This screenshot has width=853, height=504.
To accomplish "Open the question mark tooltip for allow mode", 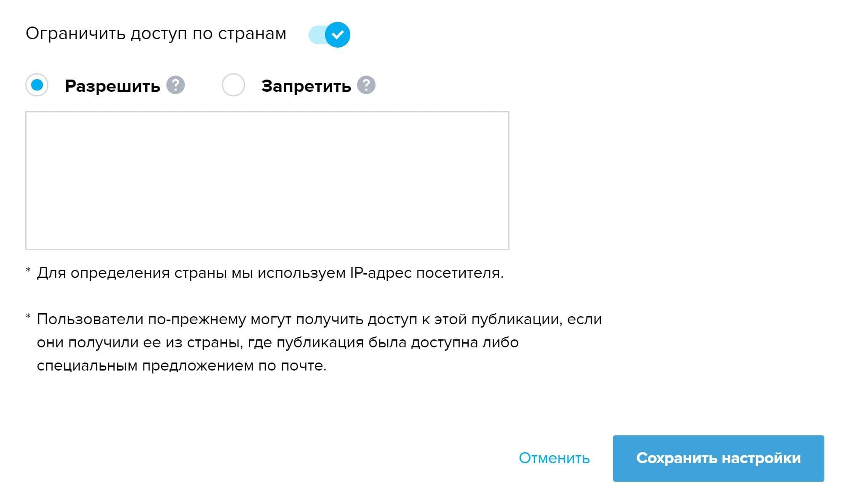I will point(175,86).
